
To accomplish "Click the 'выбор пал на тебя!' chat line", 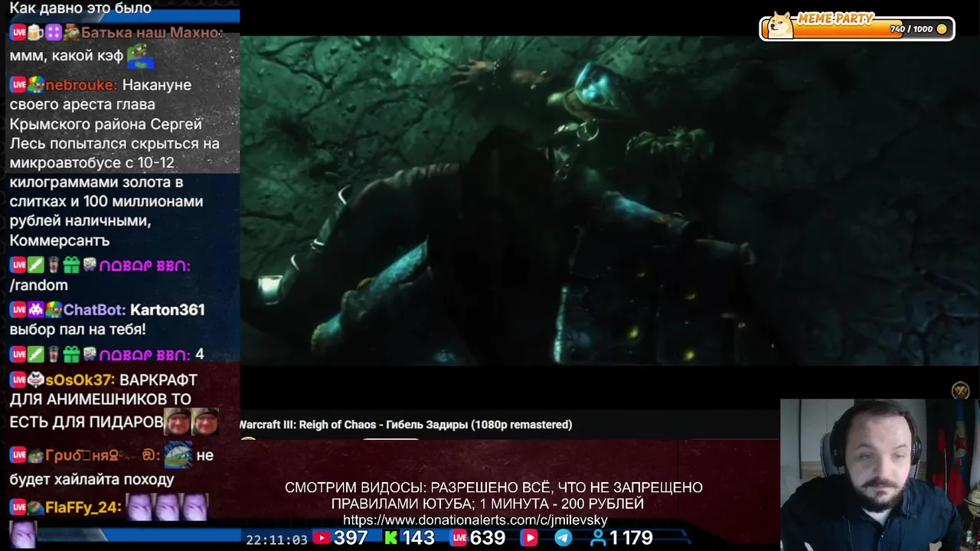I will [77, 330].
